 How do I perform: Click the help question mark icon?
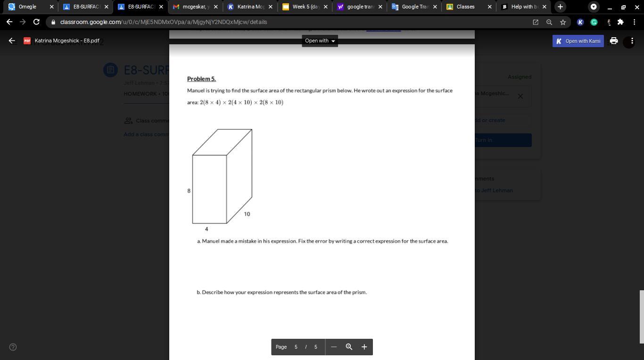click(13, 347)
